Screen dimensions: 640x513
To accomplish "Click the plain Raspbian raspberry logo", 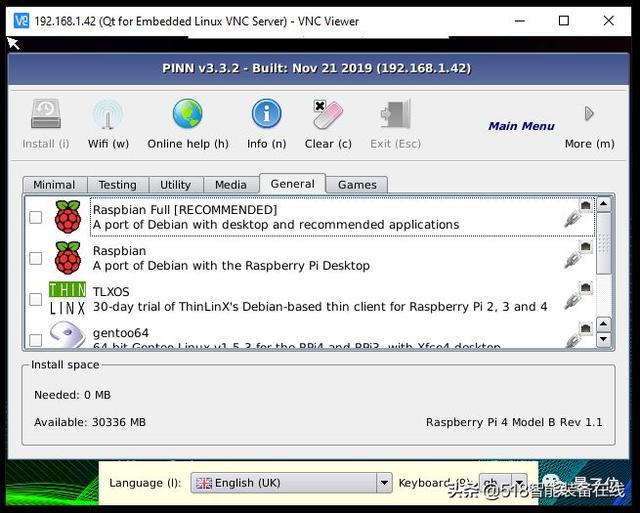I will (x=68, y=258).
